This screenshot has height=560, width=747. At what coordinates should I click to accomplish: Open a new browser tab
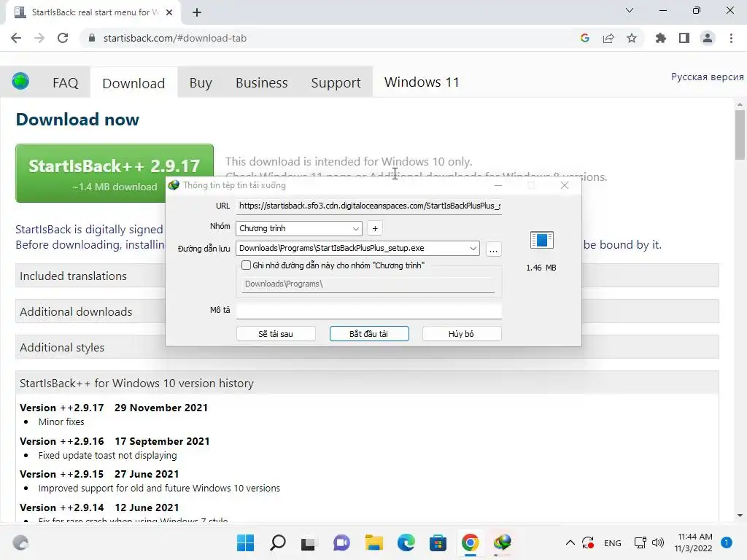(197, 12)
